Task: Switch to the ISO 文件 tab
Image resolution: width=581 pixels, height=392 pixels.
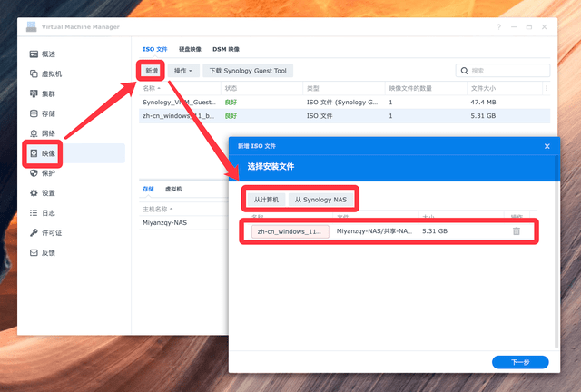Action: [155, 49]
